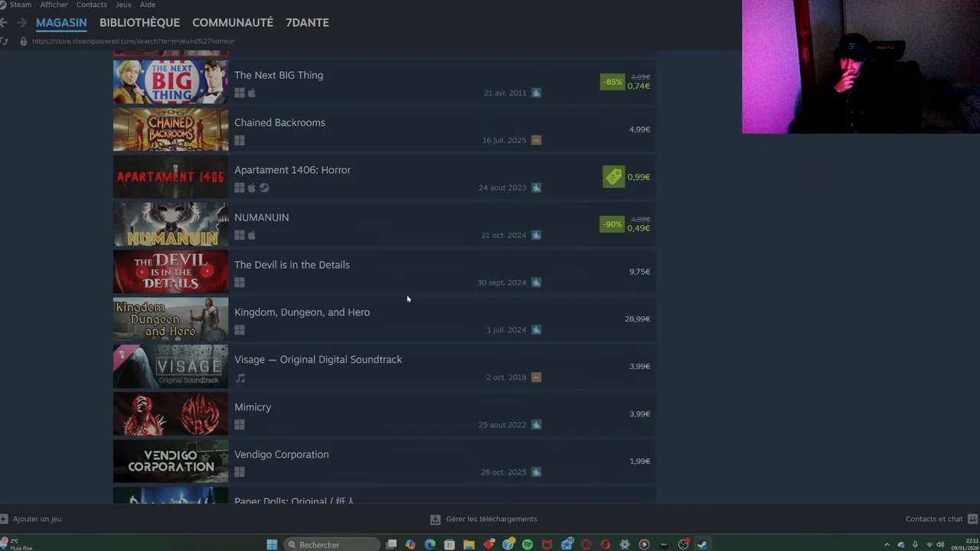Open Contacts et chat panel
The height and width of the screenshot is (551, 980).
[942, 519]
